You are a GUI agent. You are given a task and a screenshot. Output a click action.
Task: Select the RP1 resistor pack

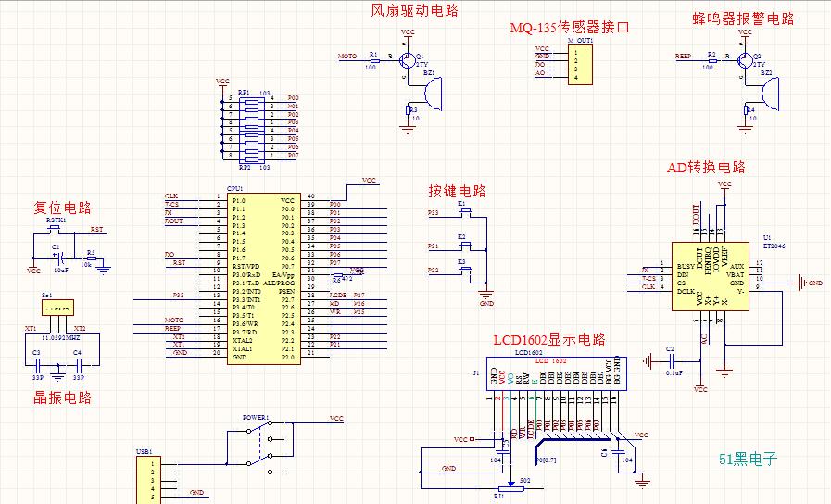252,113
